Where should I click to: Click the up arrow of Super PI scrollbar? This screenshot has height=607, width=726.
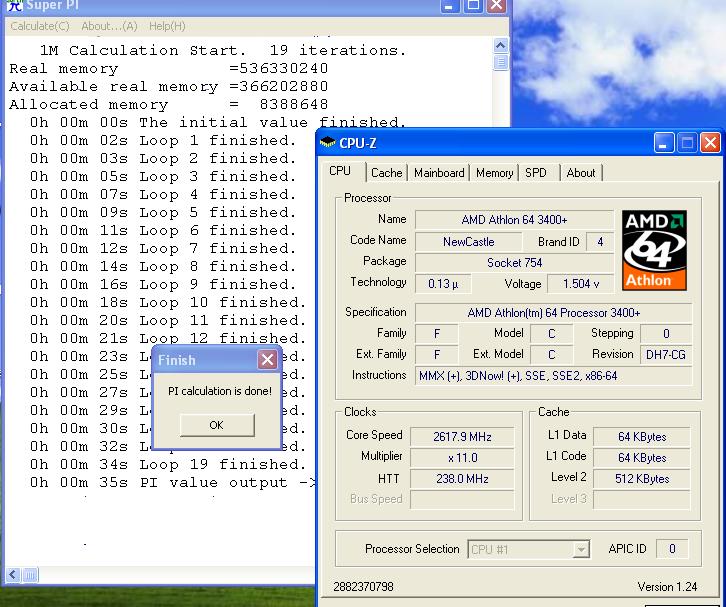501,45
